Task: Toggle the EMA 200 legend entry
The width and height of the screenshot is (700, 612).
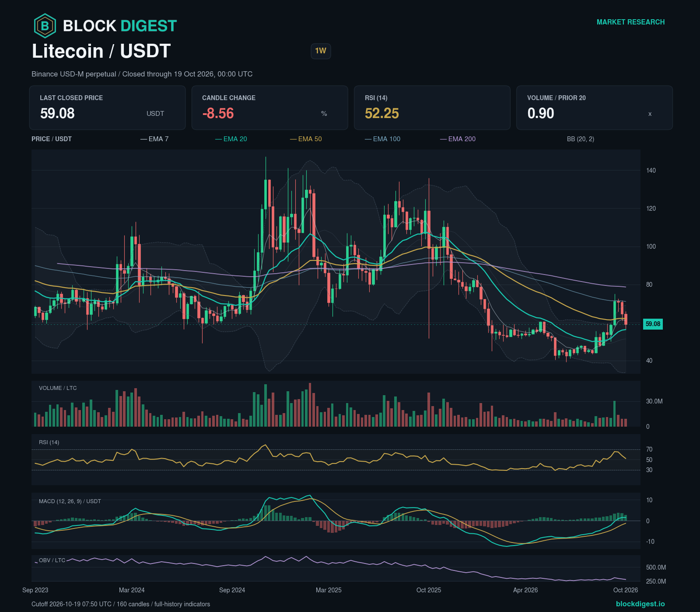Action: (458, 139)
